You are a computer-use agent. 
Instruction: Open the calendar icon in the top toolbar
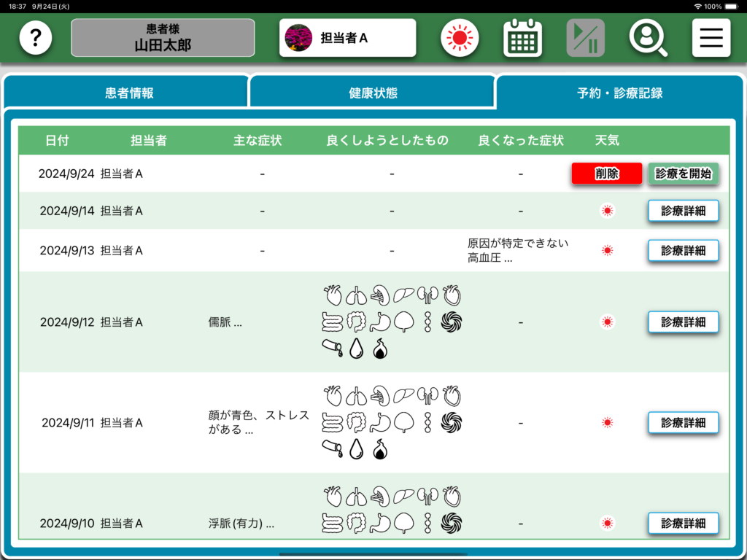click(x=522, y=38)
